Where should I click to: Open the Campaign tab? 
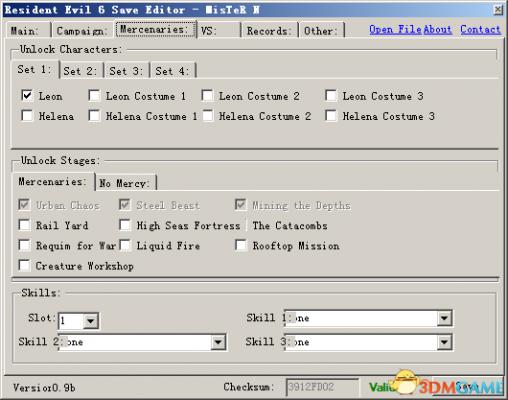[x=83, y=31]
